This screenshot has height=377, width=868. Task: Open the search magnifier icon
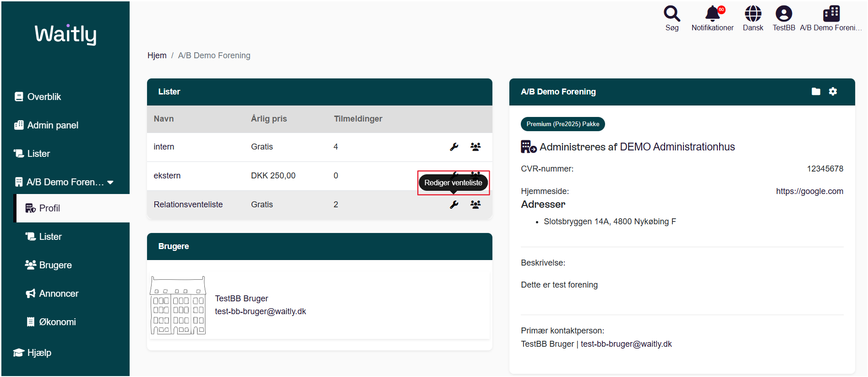671,14
